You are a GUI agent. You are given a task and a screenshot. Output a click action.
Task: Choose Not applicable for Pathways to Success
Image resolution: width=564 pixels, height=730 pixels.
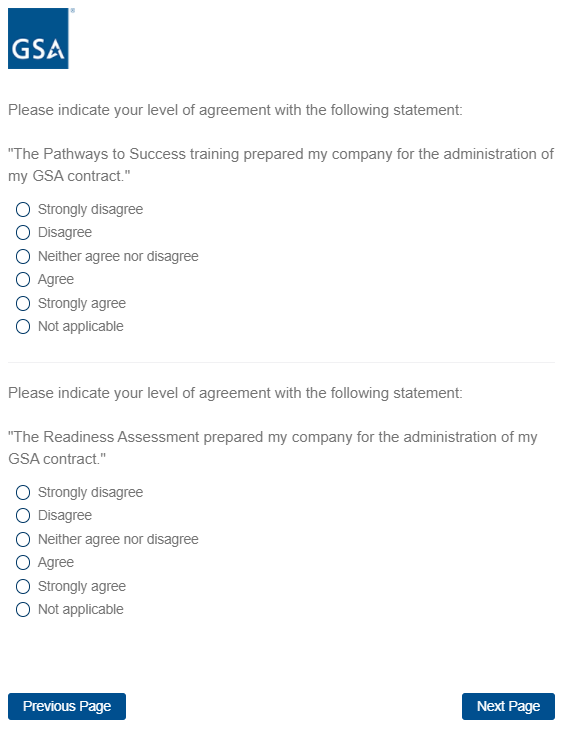[x=23, y=326]
